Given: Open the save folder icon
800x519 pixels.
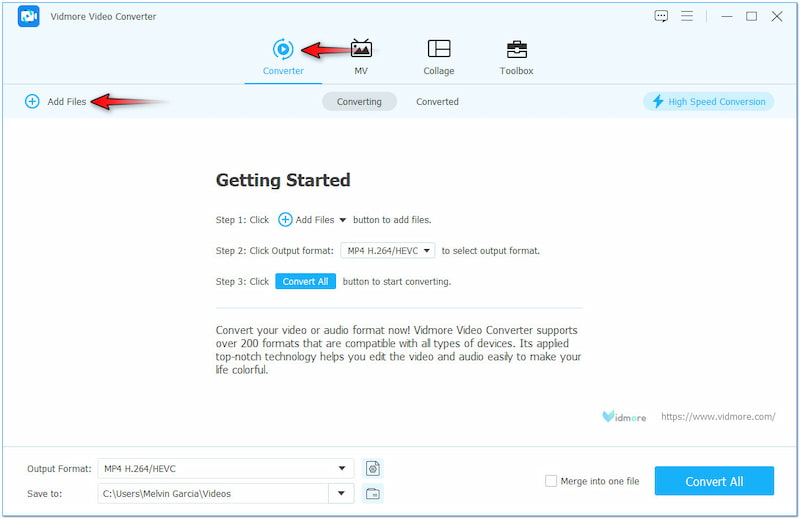Looking at the screenshot, I should (373, 493).
